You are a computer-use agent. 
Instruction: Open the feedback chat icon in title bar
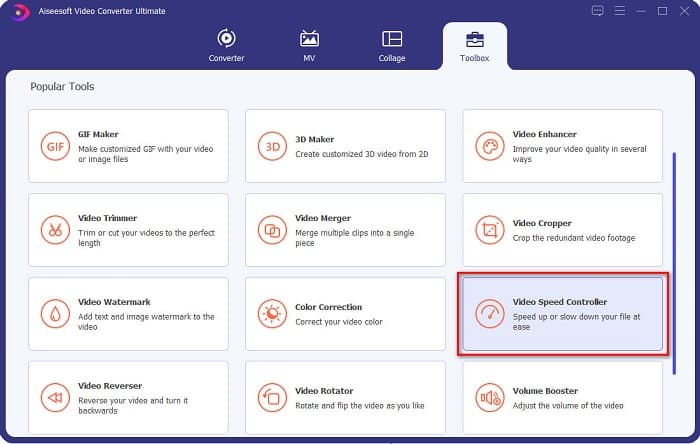tap(597, 11)
